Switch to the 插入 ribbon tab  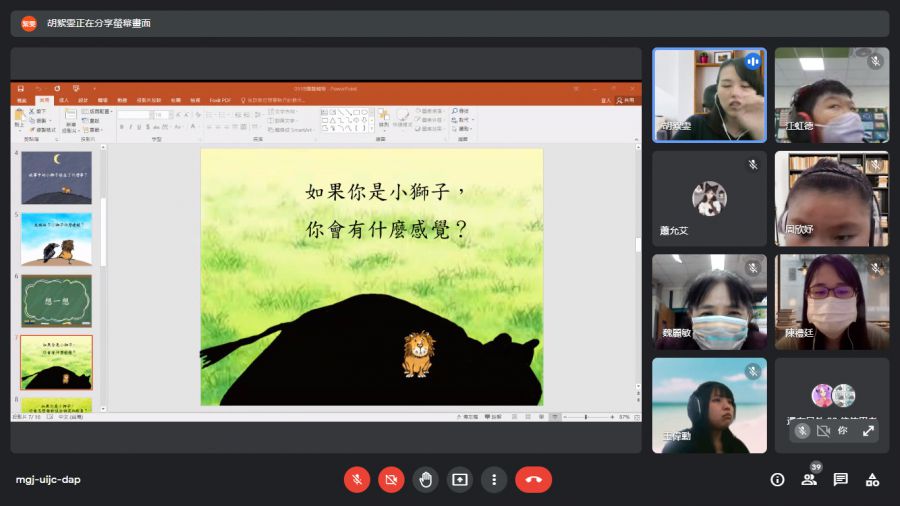pos(64,100)
